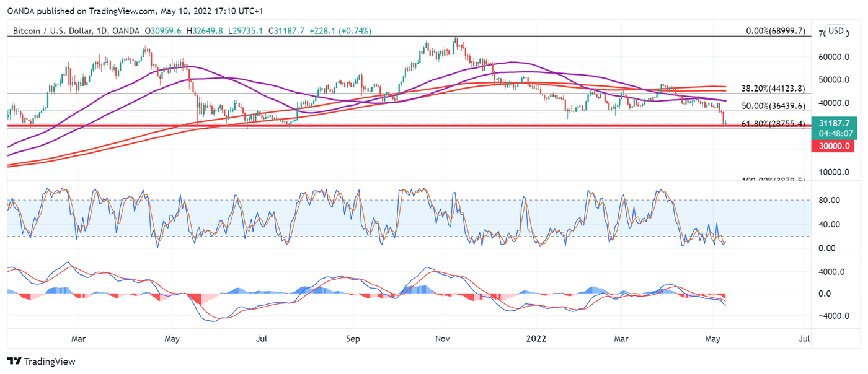Click the TradingView logo icon

tap(15, 362)
